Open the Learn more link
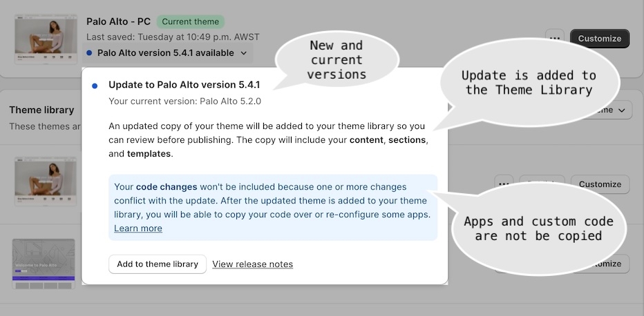Image resolution: width=644 pixels, height=316 pixels. tap(138, 228)
